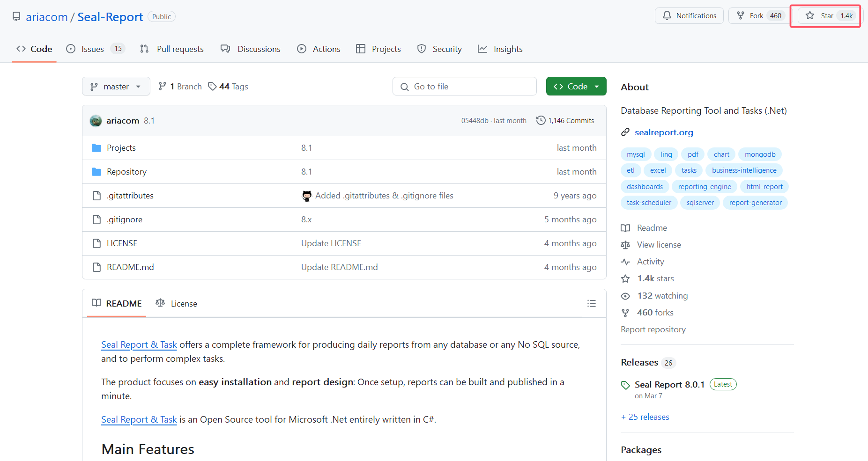
Task: Open the .gitignore file
Action: point(125,220)
